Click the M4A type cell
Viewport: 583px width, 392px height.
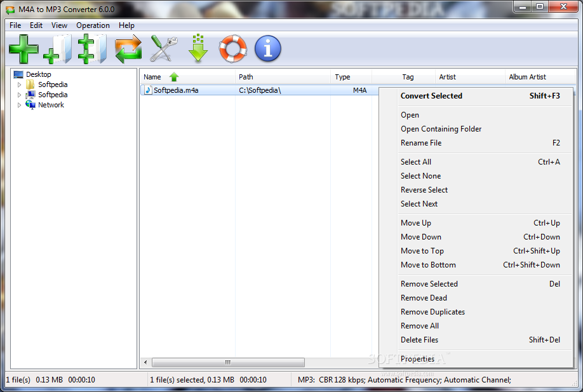(x=359, y=90)
